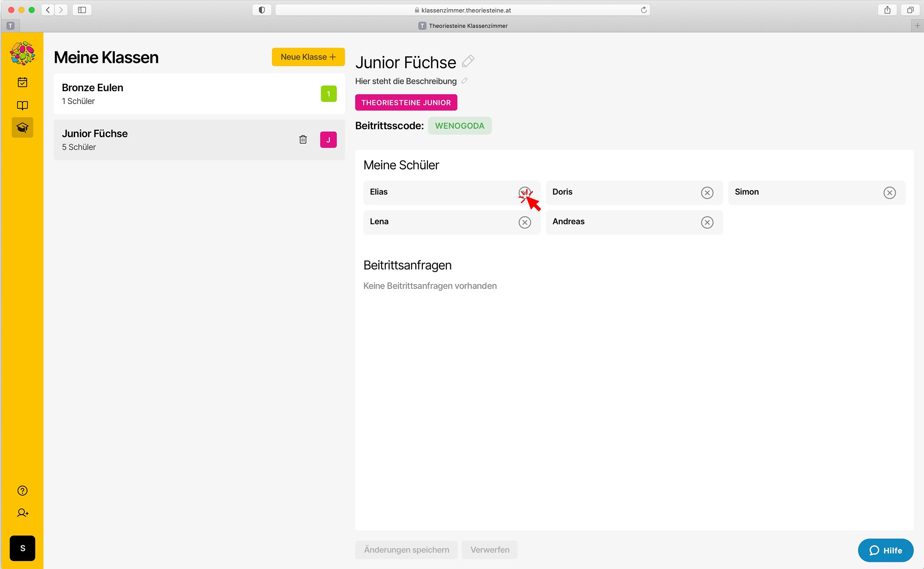Remove student Simon from the class
924x569 pixels.
890,192
